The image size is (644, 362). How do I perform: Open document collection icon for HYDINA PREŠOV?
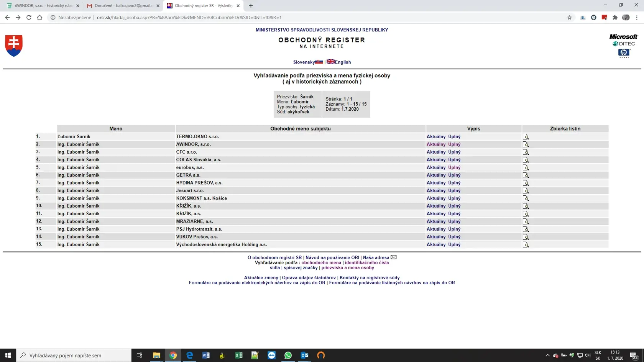tap(526, 183)
